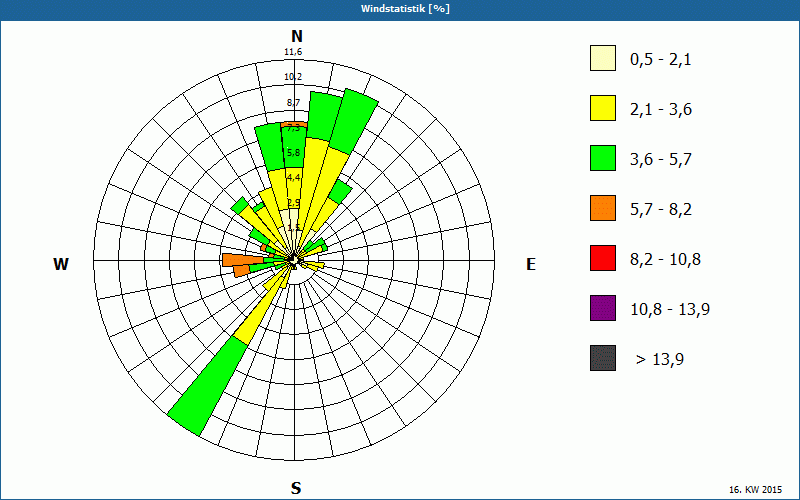Screen dimensions: 800x500
Task: Click the orange west wind bar segment
Action: [x=242, y=260]
